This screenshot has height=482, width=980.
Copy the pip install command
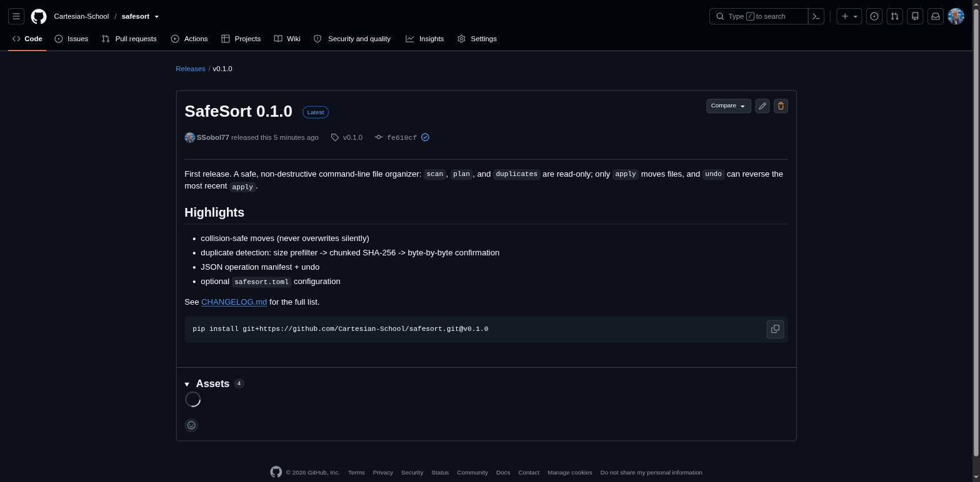coord(775,329)
